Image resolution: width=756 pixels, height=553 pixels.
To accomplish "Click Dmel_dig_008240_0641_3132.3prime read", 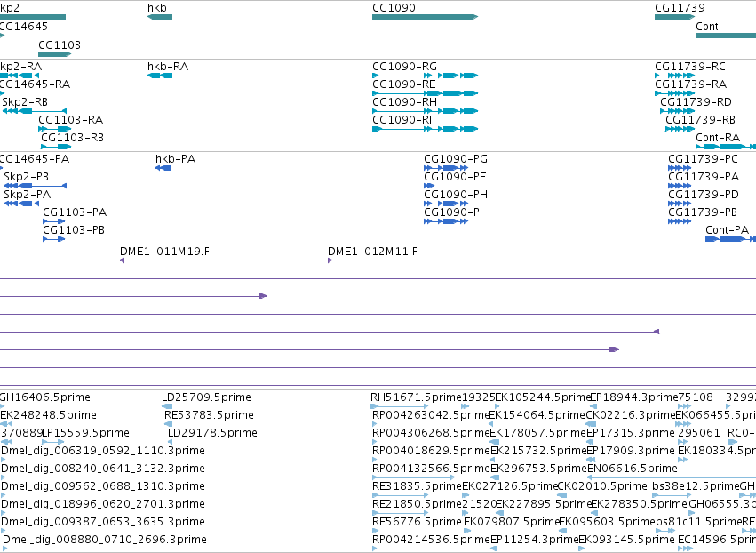I will point(3,477).
